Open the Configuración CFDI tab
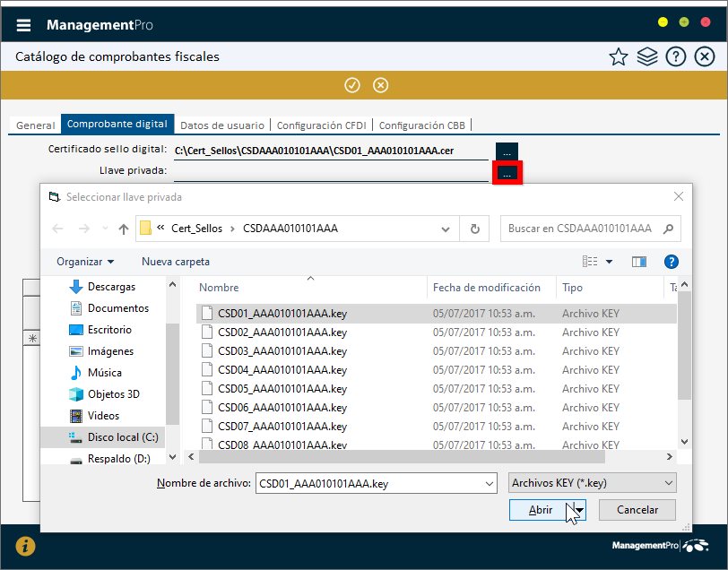728x570 pixels. tap(321, 125)
